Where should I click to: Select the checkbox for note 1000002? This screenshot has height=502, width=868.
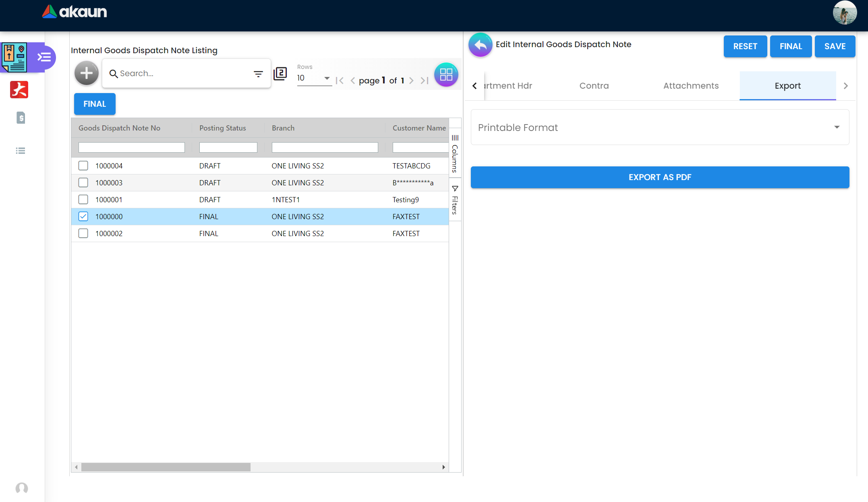tap(83, 233)
